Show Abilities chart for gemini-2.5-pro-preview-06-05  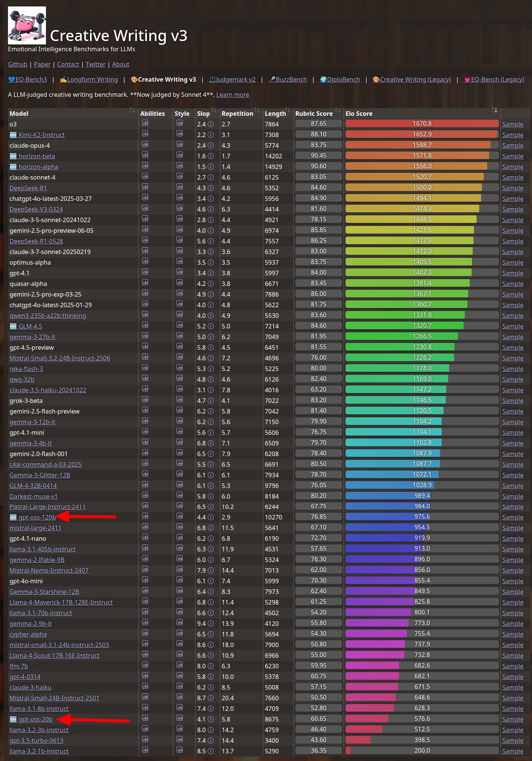click(145, 229)
